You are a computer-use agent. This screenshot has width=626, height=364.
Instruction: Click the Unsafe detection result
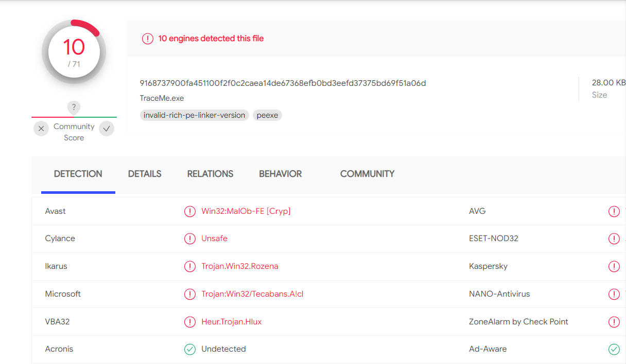tap(215, 239)
